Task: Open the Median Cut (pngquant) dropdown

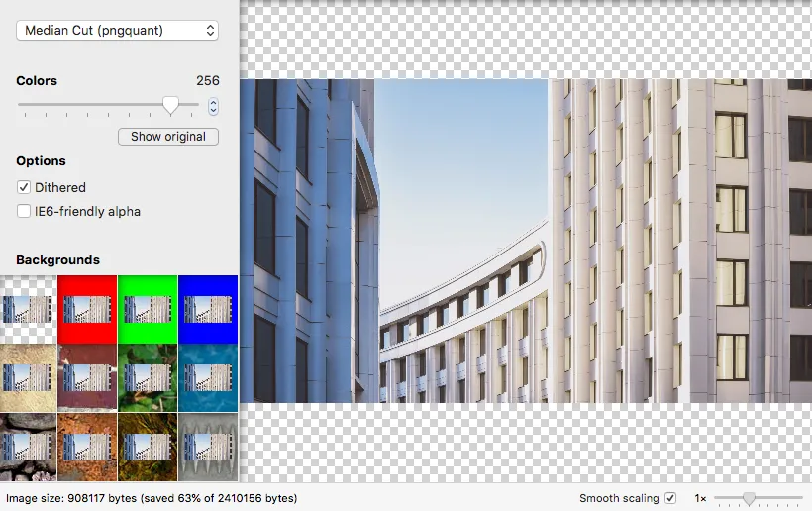Action: pyautogui.click(x=117, y=30)
